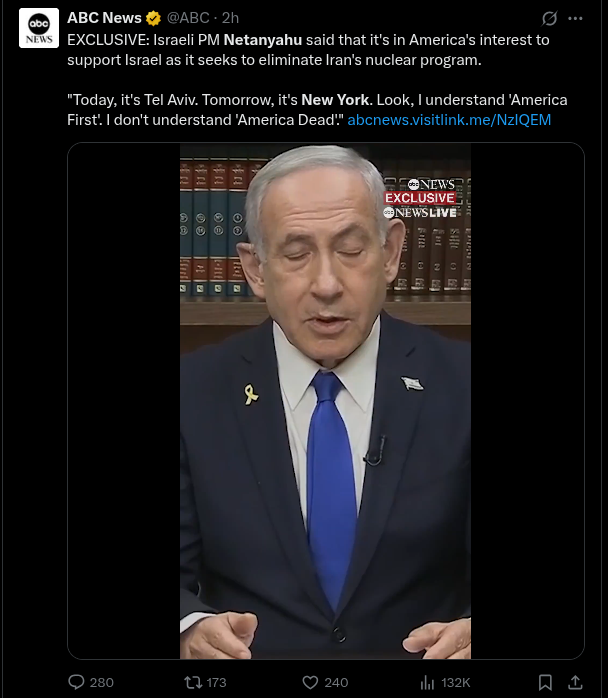Screen dimensions: 608x698
Task: Open the share post icon
Action: [575, 682]
